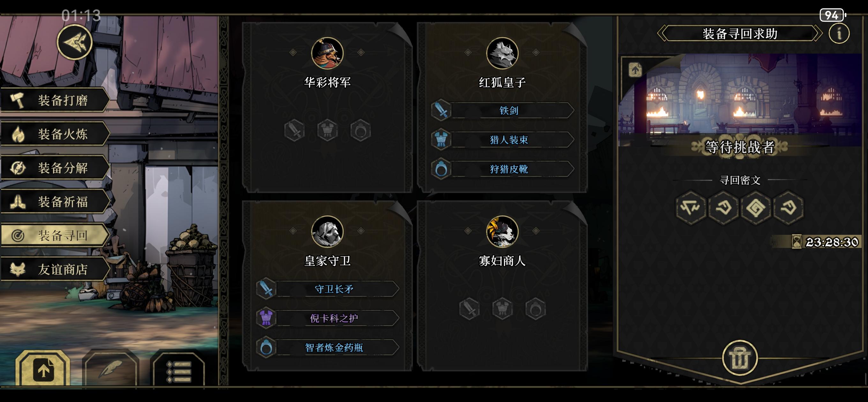Click the share arrow on the preview image

pos(635,70)
